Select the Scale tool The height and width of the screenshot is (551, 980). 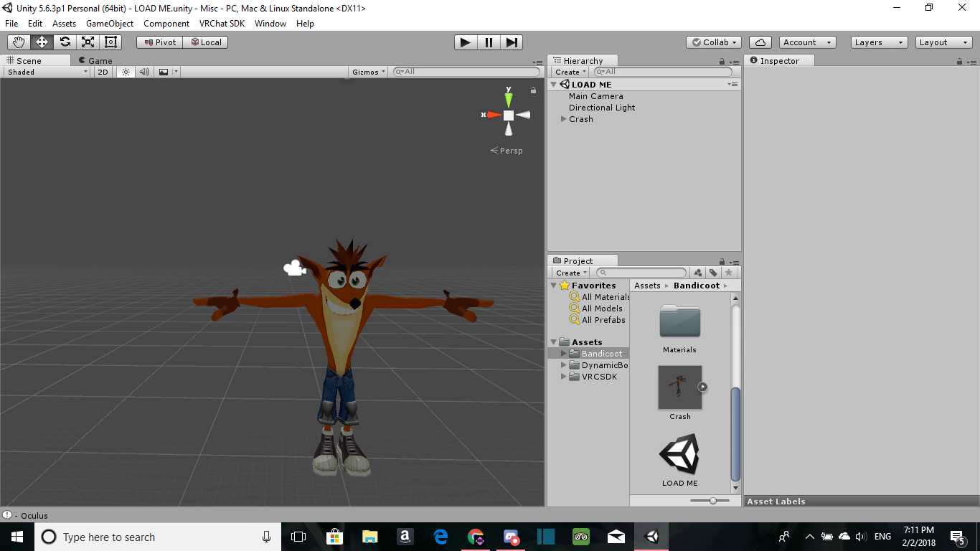[88, 42]
